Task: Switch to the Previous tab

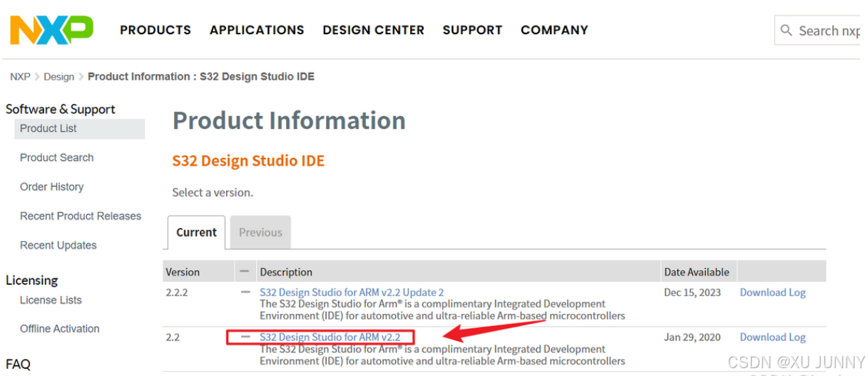Action: coord(260,232)
